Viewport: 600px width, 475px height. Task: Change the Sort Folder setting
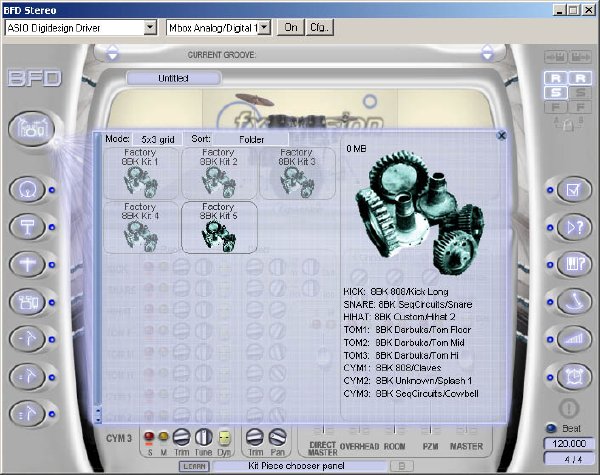pos(251,139)
